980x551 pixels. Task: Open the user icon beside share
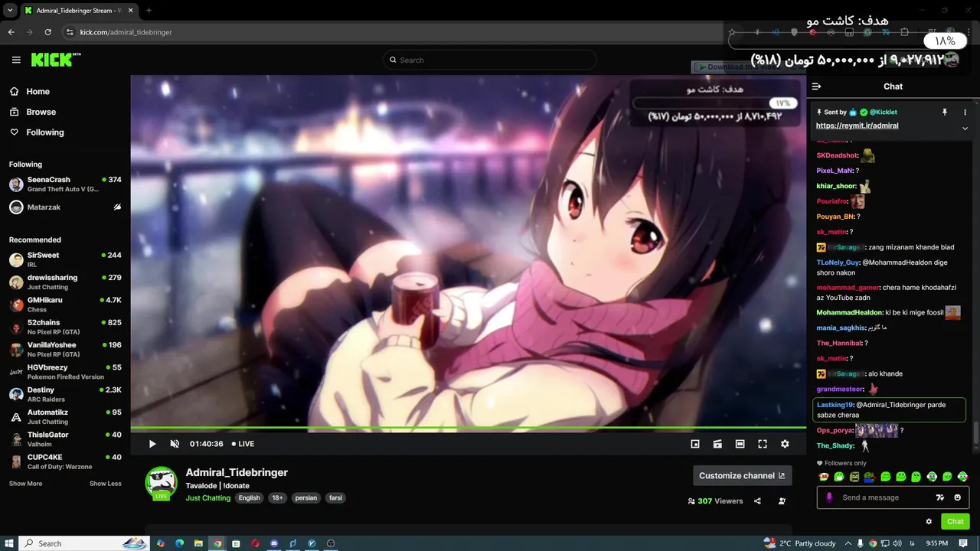coord(782,501)
